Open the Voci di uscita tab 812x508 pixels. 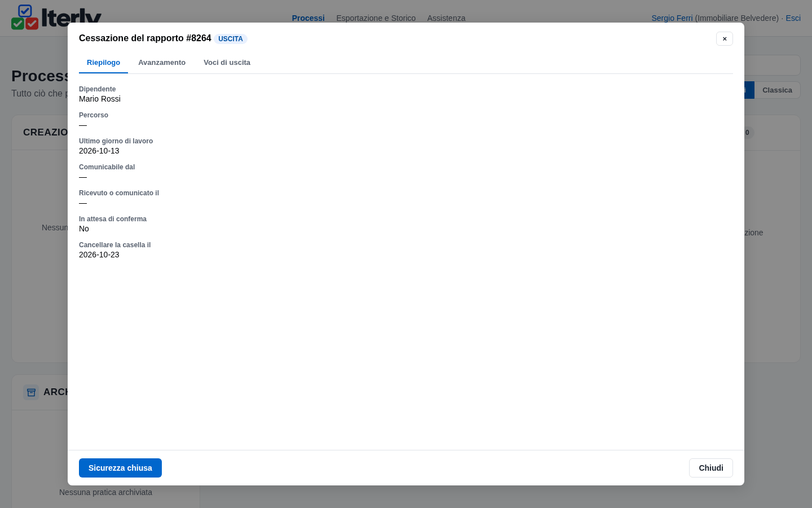(227, 63)
